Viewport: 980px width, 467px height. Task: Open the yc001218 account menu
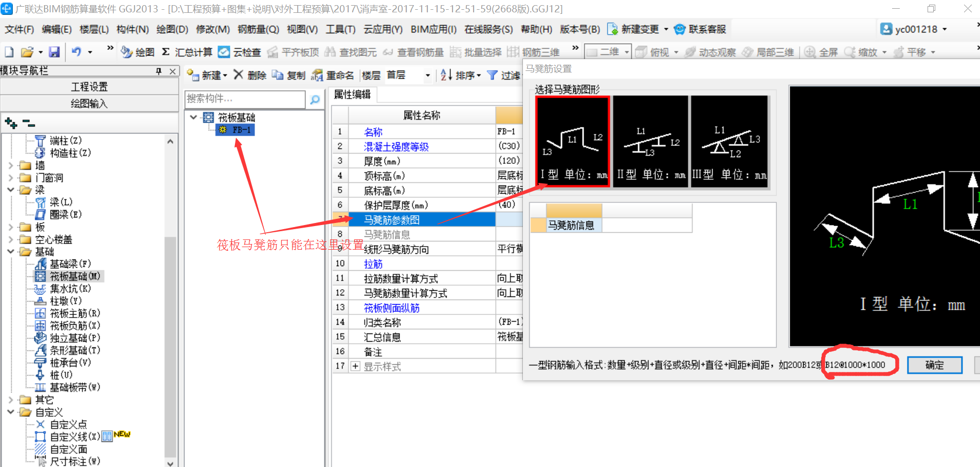point(914,29)
